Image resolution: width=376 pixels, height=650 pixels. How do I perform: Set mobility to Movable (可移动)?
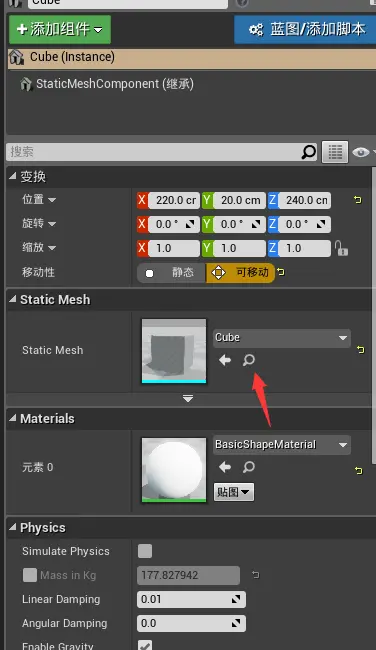click(240, 273)
